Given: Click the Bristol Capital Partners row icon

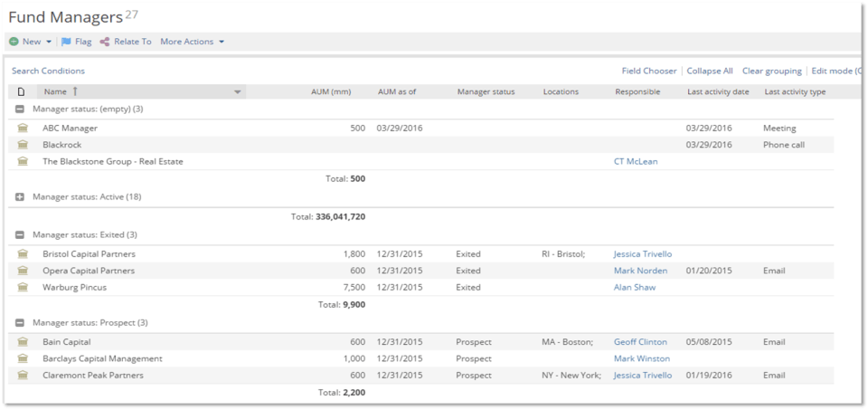Looking at the screenshot, I should [x=23, y=254].
